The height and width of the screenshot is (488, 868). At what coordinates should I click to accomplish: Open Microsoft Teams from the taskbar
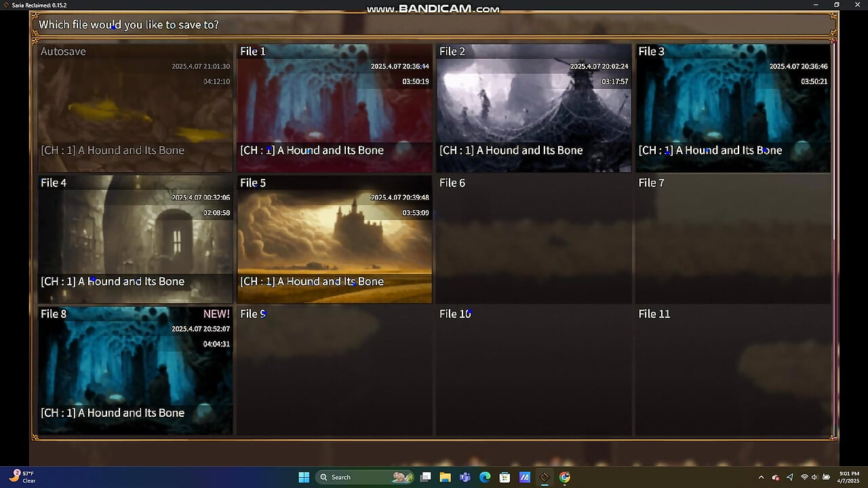coord(465,477)
